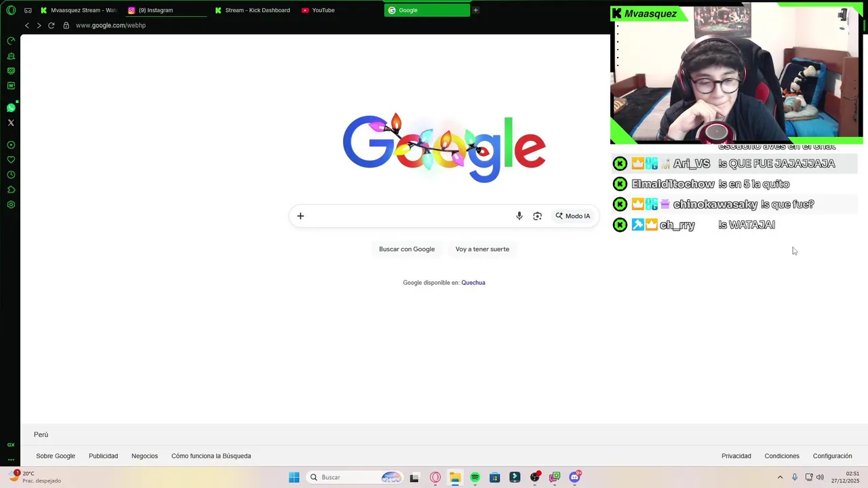Open Discord from the taskbar

coord(575,477)
